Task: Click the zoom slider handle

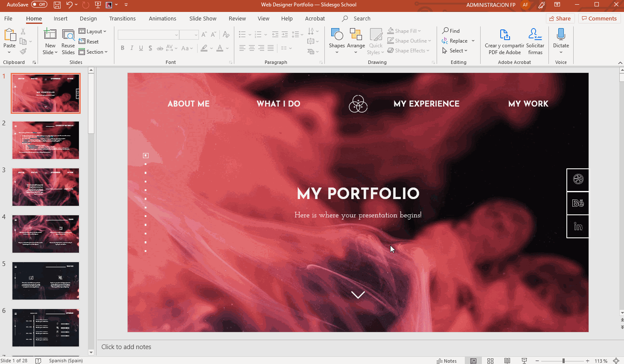Action: point(563,361)
